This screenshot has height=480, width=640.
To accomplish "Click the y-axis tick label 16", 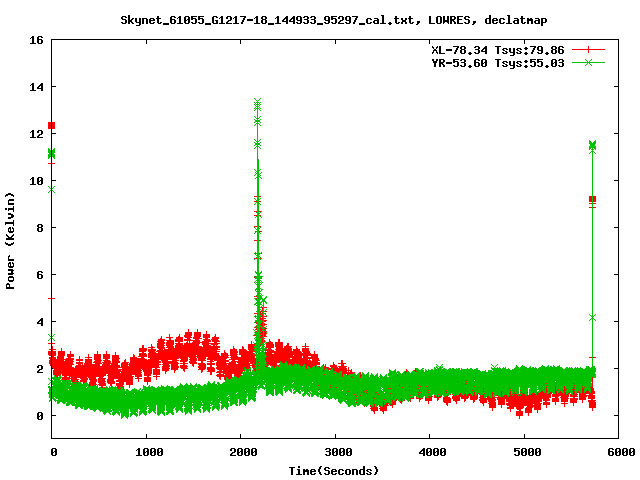I will 37,40.
